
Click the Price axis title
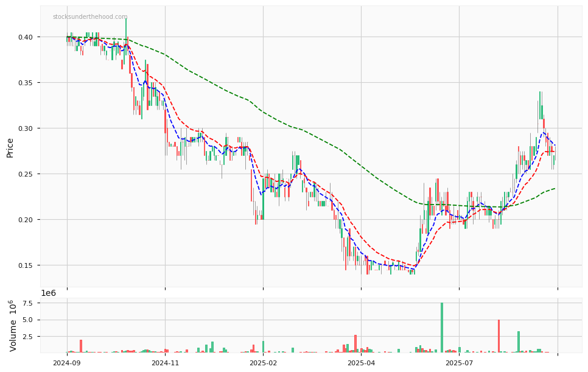click(10, 148)
